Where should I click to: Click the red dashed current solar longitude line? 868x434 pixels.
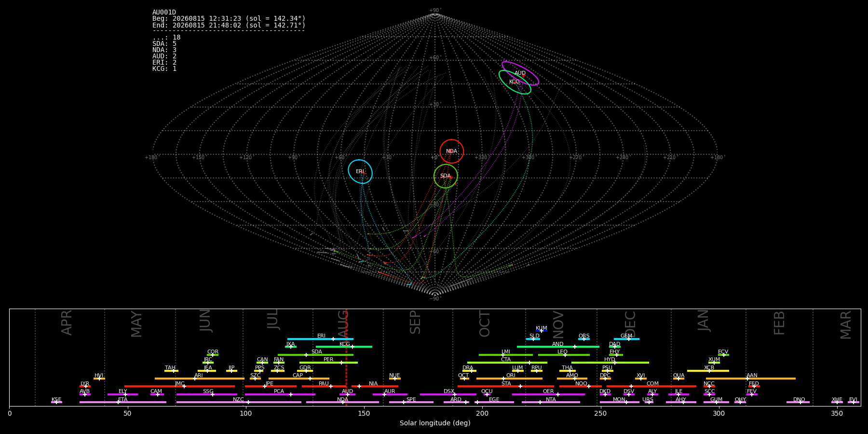[346, 357]
